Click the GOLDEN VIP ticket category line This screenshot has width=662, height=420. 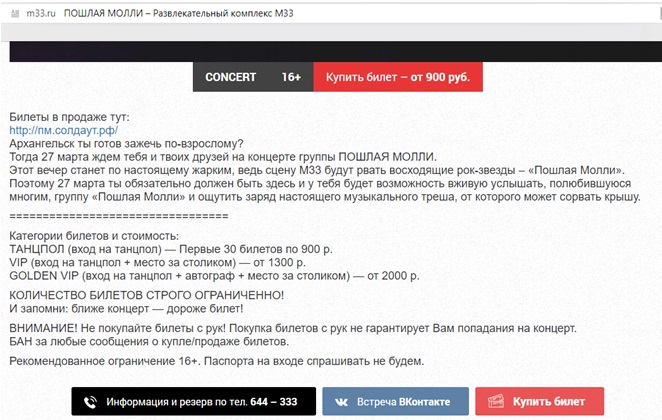(x=214, y=274)
